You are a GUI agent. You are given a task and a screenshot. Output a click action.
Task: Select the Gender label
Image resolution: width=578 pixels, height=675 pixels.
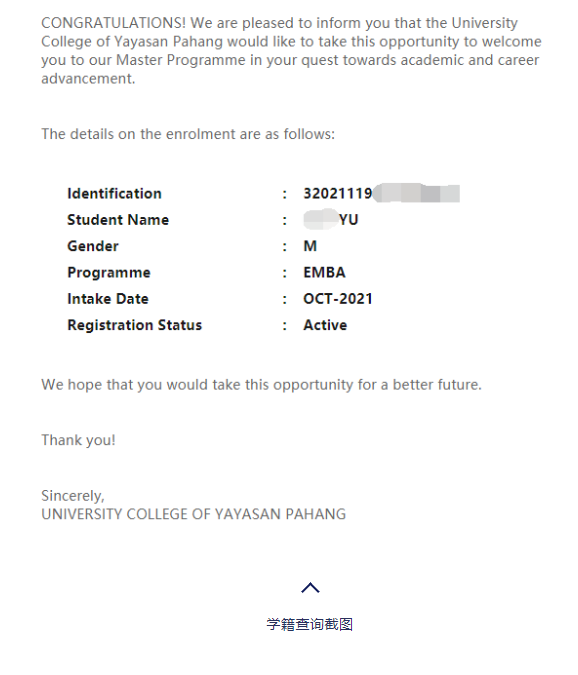(93, 246)
